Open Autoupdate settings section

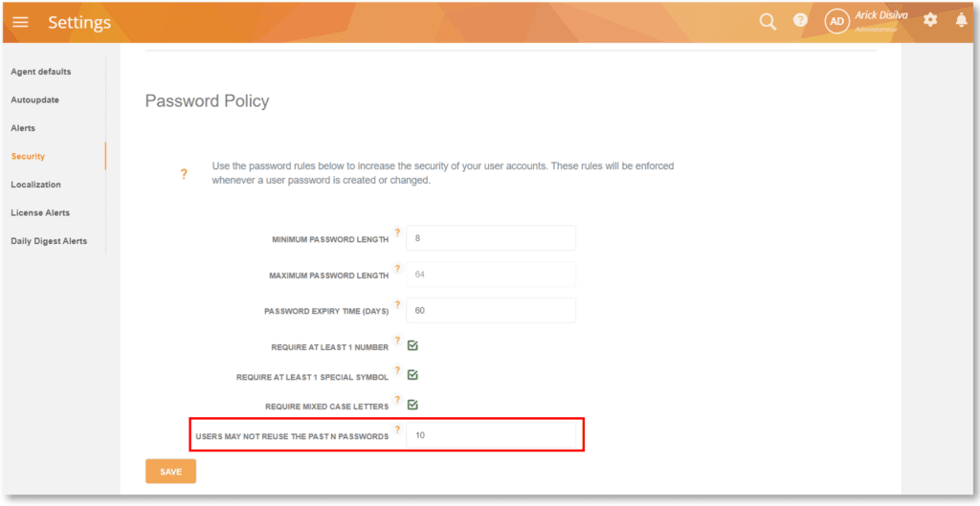pyautogui.click(x=35, y=99)
